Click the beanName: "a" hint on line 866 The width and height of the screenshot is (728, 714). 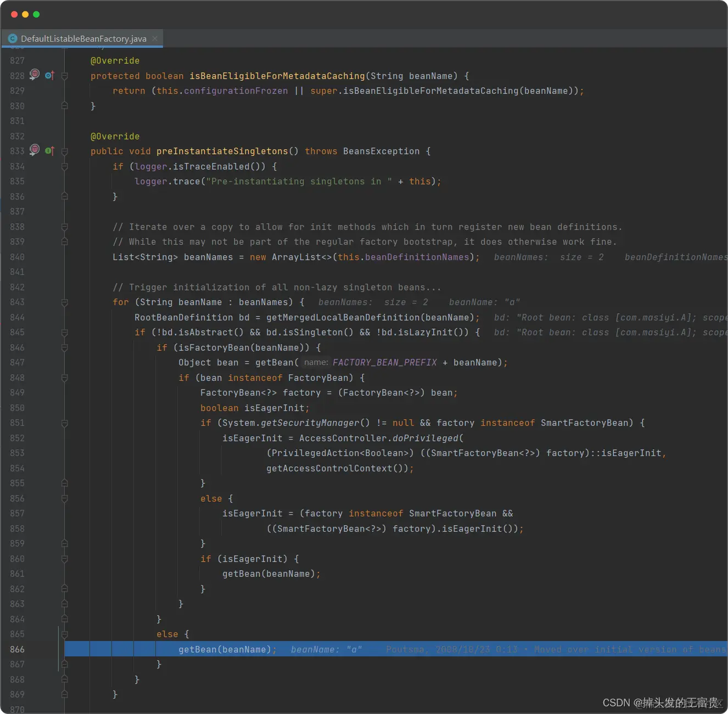click(326, 649)
